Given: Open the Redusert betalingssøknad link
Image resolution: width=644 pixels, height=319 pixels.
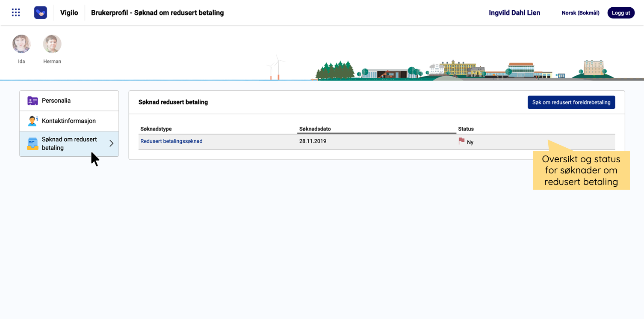Looking at the screenshot, I should click(x=171, y=141).
